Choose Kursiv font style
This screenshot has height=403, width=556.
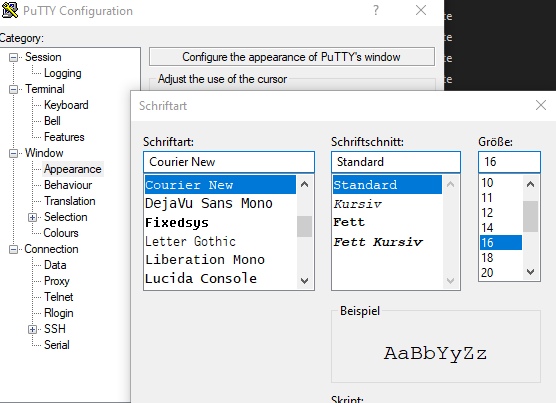click(387, 204)
